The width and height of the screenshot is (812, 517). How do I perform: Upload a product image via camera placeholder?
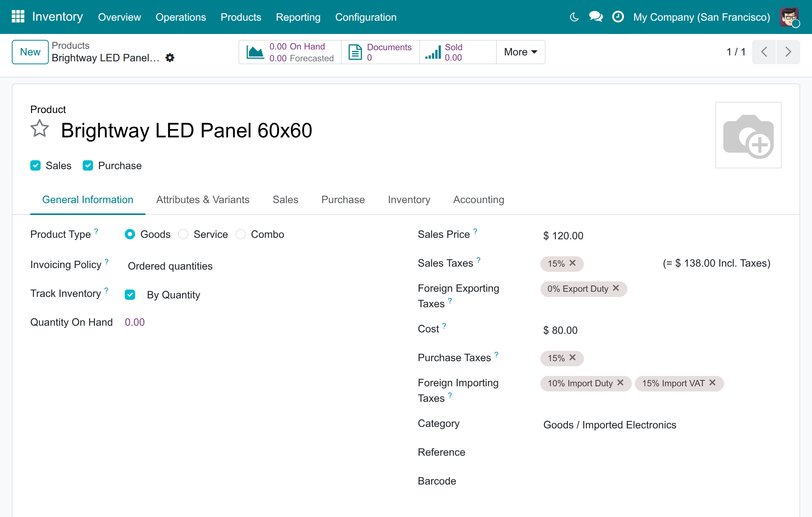tap(748, 135)
